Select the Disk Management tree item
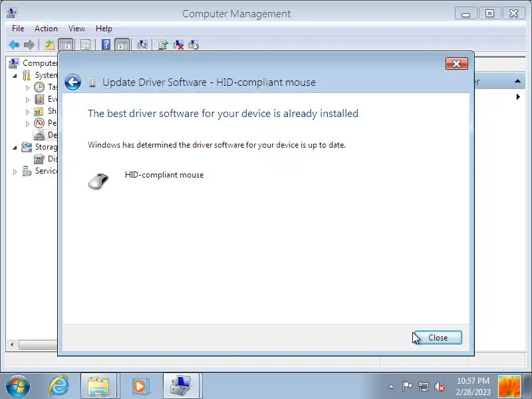 [x=45, y=159]
